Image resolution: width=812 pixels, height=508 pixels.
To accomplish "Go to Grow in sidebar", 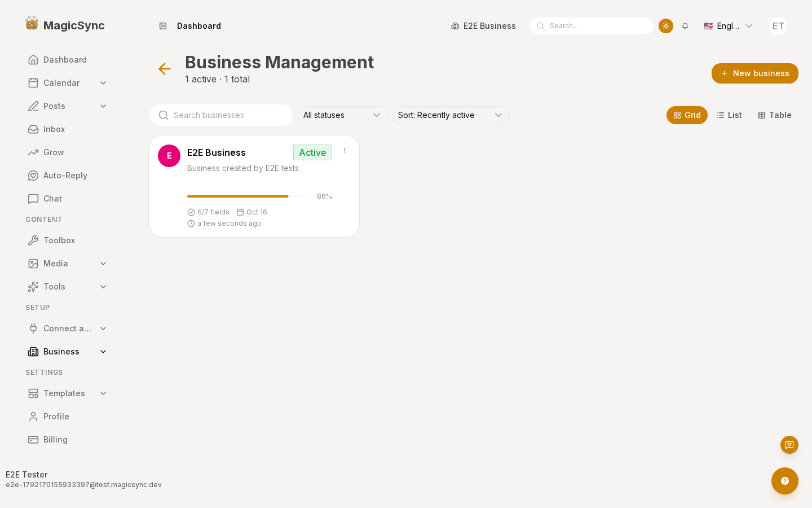I will tap(68, 152).
